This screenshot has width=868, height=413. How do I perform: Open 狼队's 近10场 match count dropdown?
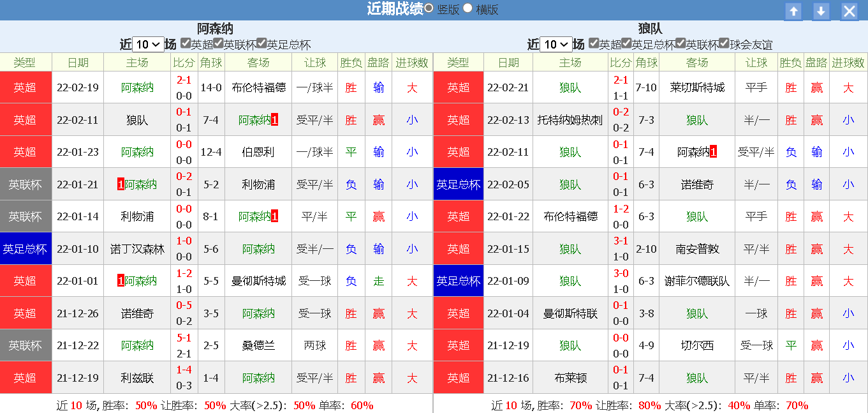coord(556,44)
